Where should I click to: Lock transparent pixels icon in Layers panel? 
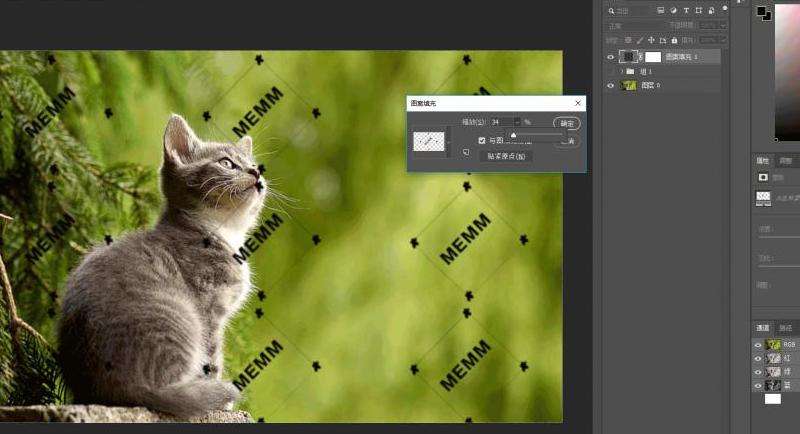coord(628,40)
